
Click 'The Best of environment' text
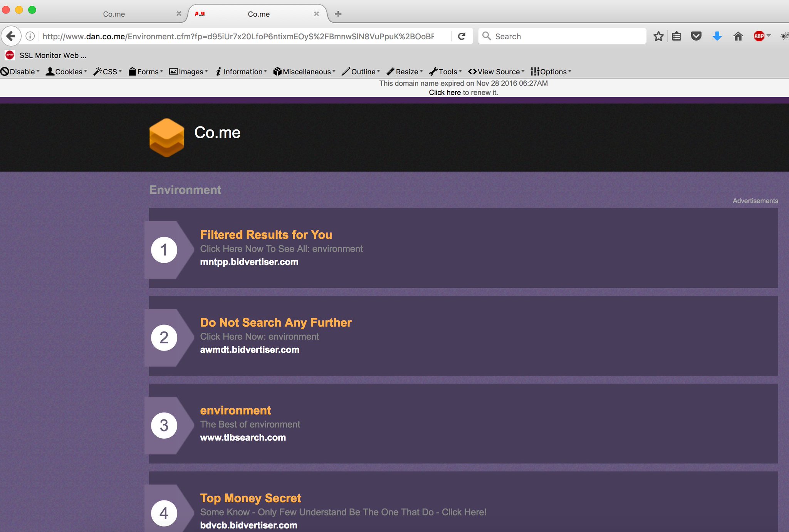(x=250, y=425)
